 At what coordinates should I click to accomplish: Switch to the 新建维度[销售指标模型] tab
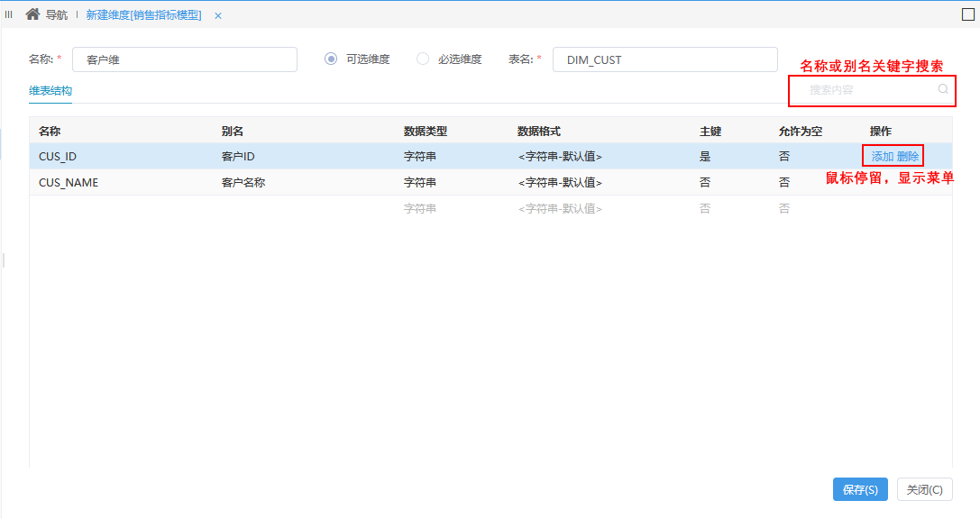point(143,15)
